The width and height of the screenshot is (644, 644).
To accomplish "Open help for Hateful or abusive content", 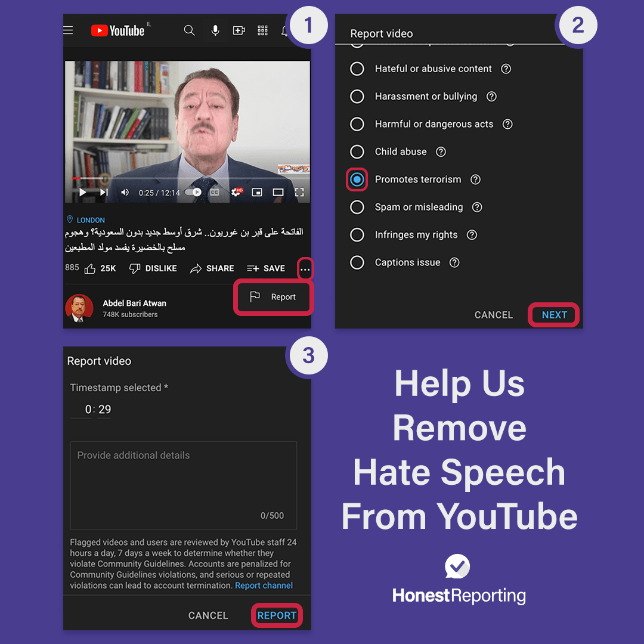I will click(506, 69).
